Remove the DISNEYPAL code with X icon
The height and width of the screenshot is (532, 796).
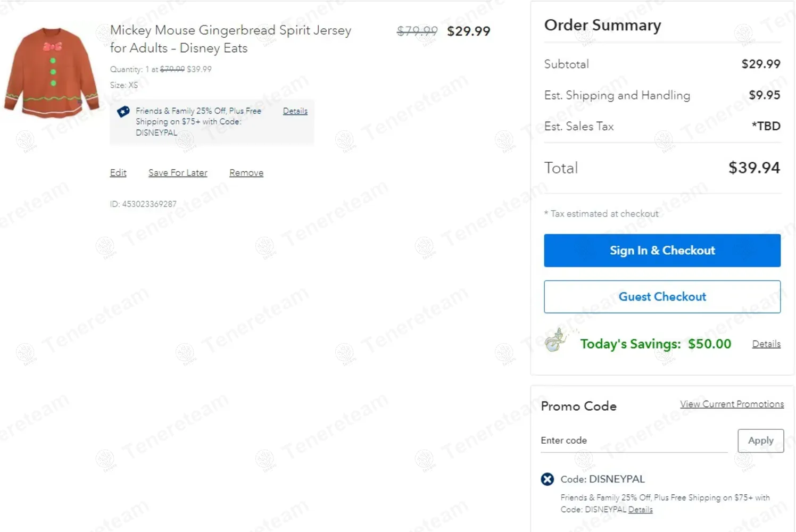[547, 479]
